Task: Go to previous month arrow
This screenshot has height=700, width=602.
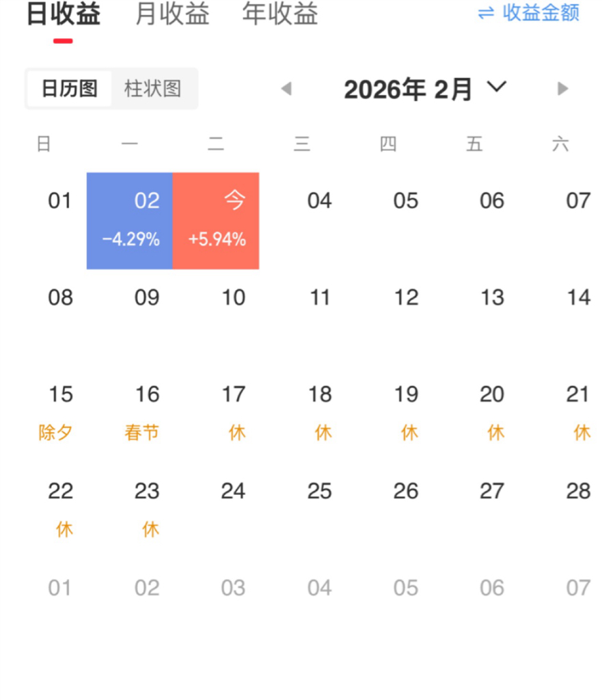Action: coord(286,89)
